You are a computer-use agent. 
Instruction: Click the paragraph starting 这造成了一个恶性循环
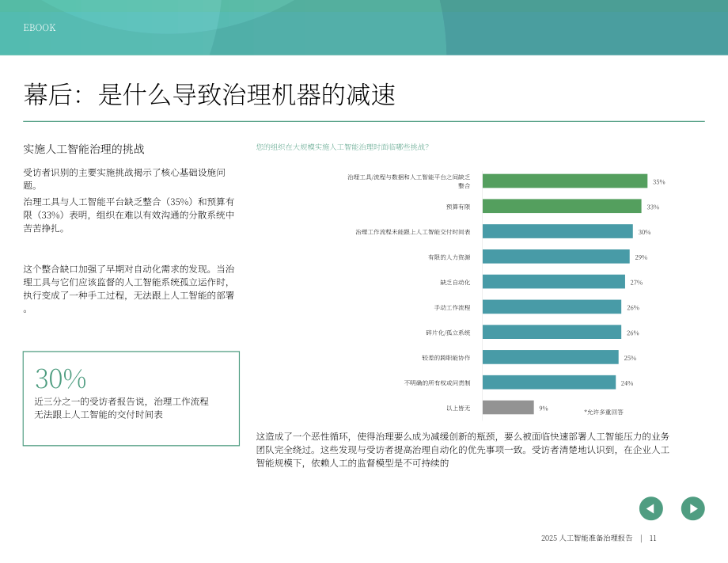(462, 450)
